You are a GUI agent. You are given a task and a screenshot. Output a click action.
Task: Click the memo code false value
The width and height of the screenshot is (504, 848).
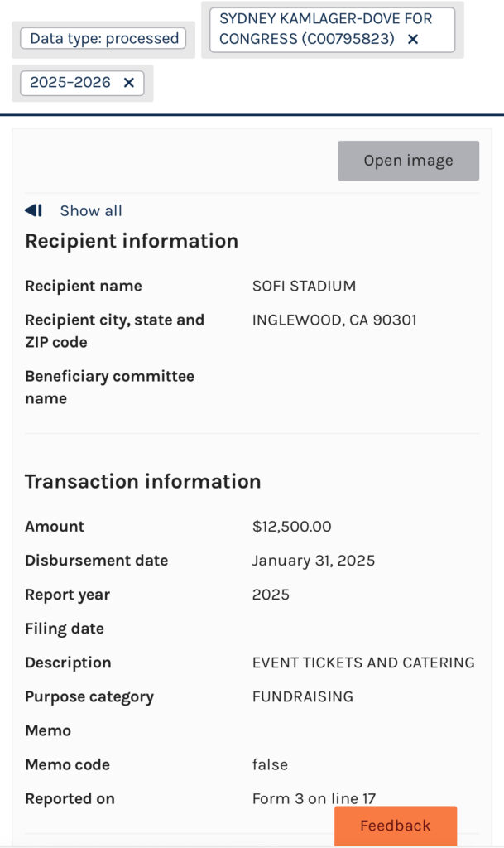[270, 764]
